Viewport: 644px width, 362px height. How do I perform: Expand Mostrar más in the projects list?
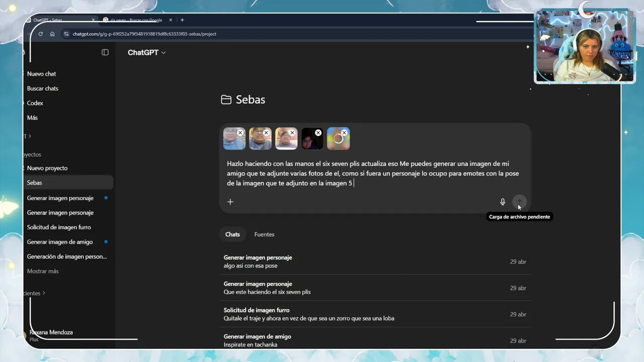(x=43, y=271)
